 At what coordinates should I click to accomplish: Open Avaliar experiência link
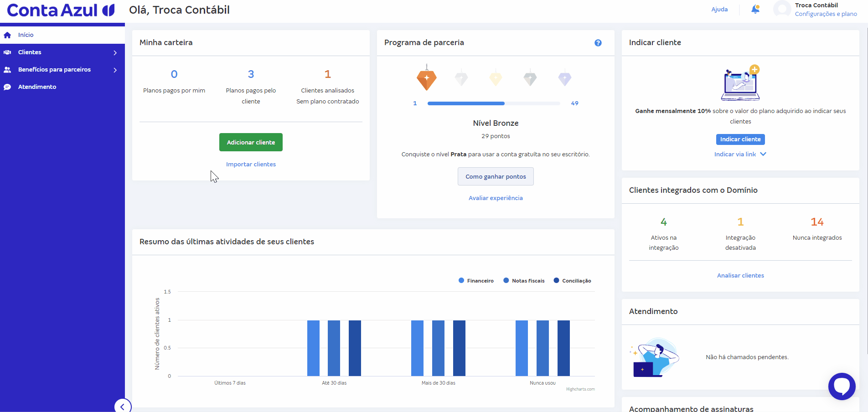click(496, 198)
